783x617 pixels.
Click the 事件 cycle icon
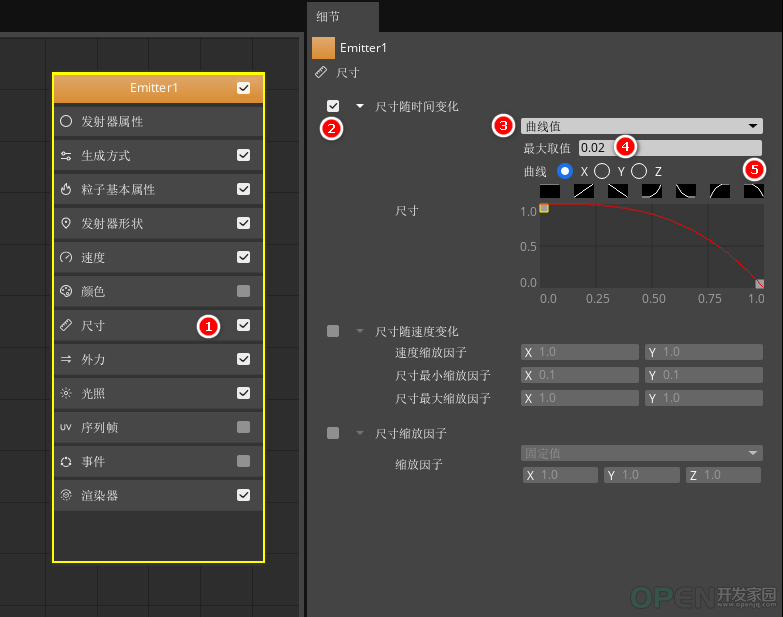tap(66, 462)
